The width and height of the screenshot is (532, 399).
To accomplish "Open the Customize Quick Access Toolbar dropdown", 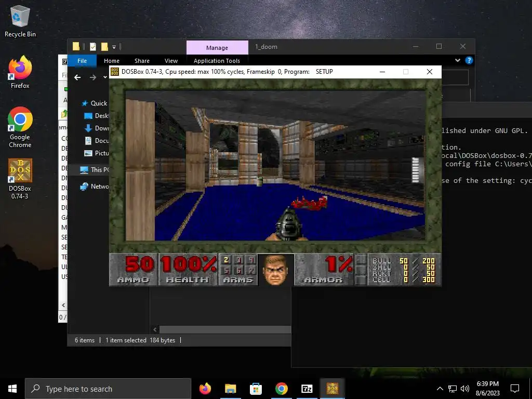I will click(x=114, y=47).
